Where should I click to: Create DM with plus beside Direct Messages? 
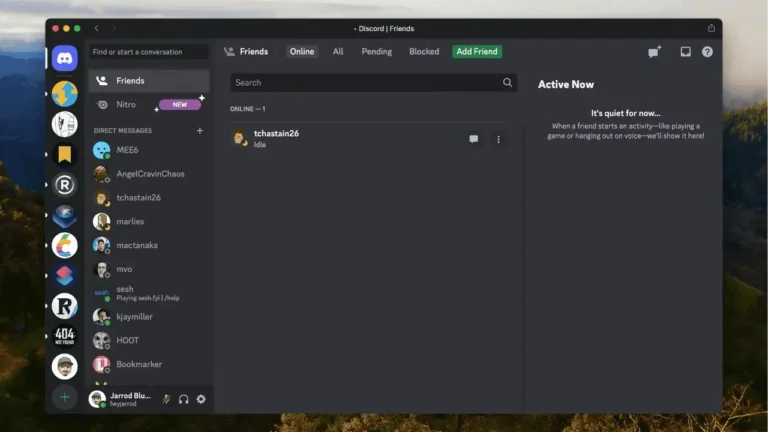coord(200,130)
